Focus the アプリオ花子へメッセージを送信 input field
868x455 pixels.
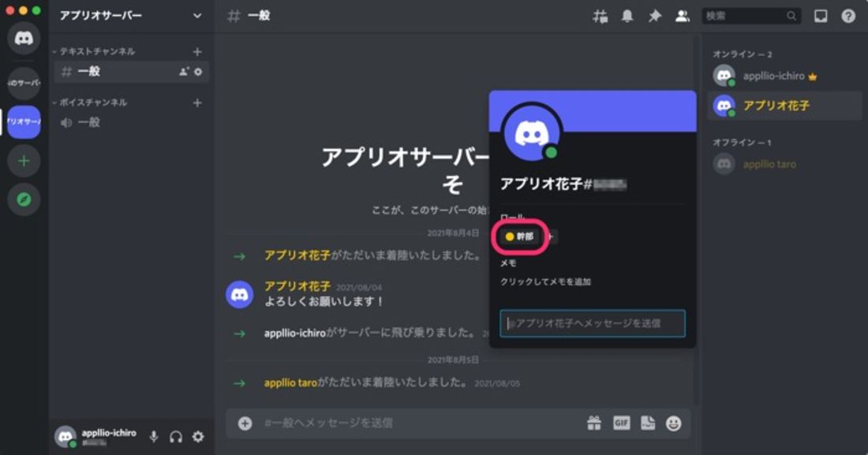pos(593,323)
